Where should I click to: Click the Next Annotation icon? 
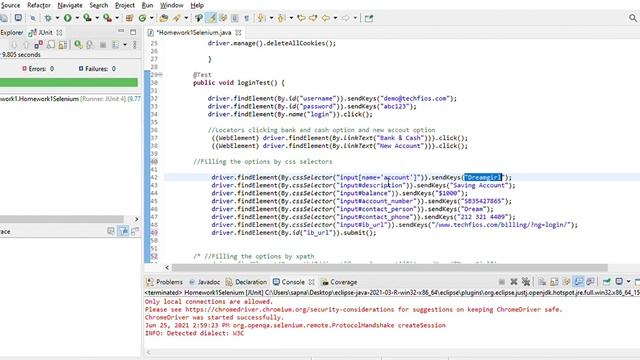coord(262,18)
